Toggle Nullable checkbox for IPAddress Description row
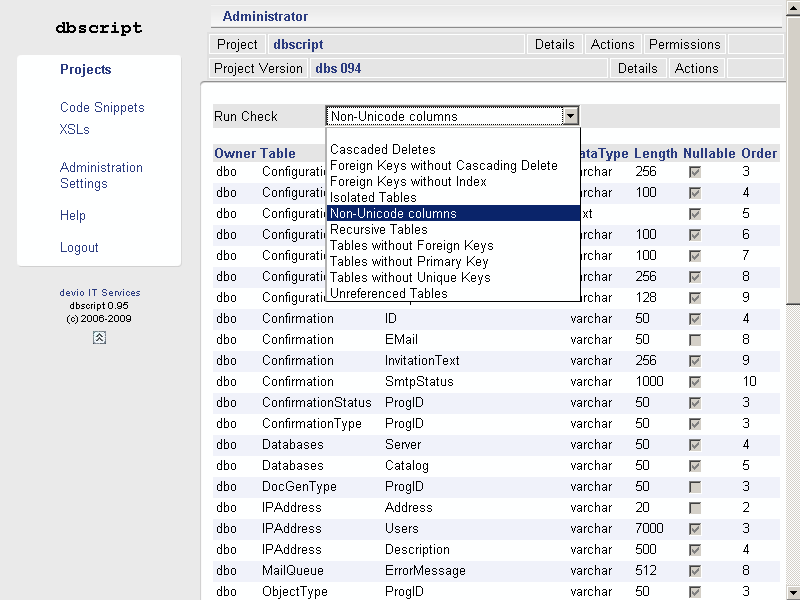Screen dimensions: 800x600 tap(694, 550)
